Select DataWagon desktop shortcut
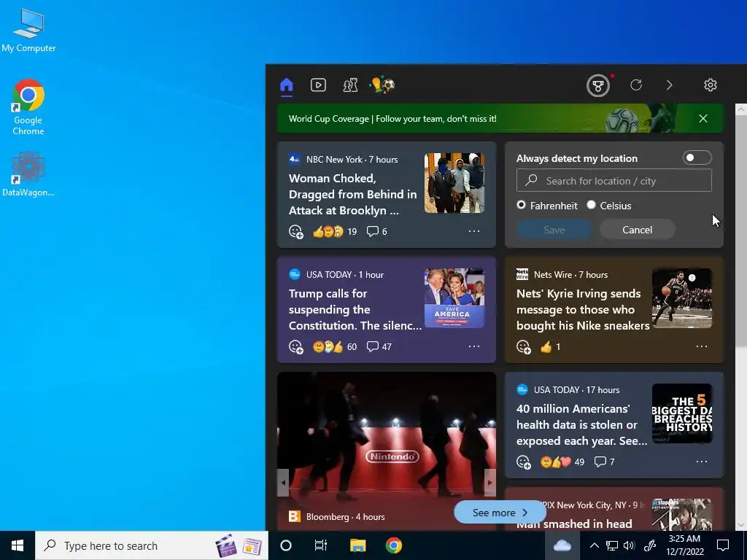747x560 pixels. coord(28,174)
